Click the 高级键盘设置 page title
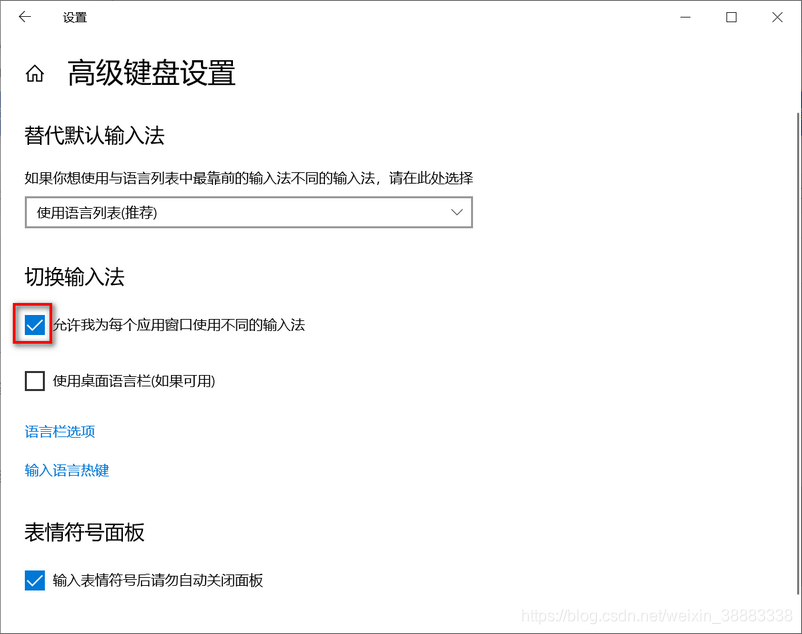The height and width of the screenshot is (634, 802). tap(151, 73)
